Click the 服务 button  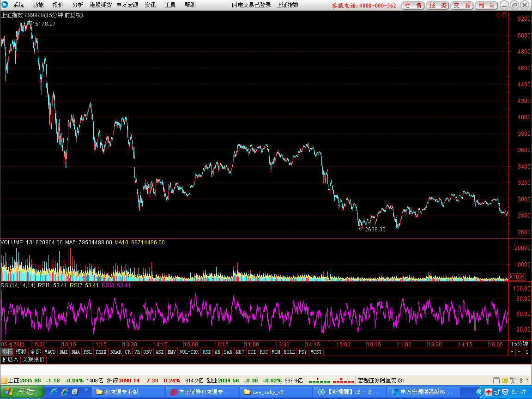pyautogui.click(x=438, y=5)
